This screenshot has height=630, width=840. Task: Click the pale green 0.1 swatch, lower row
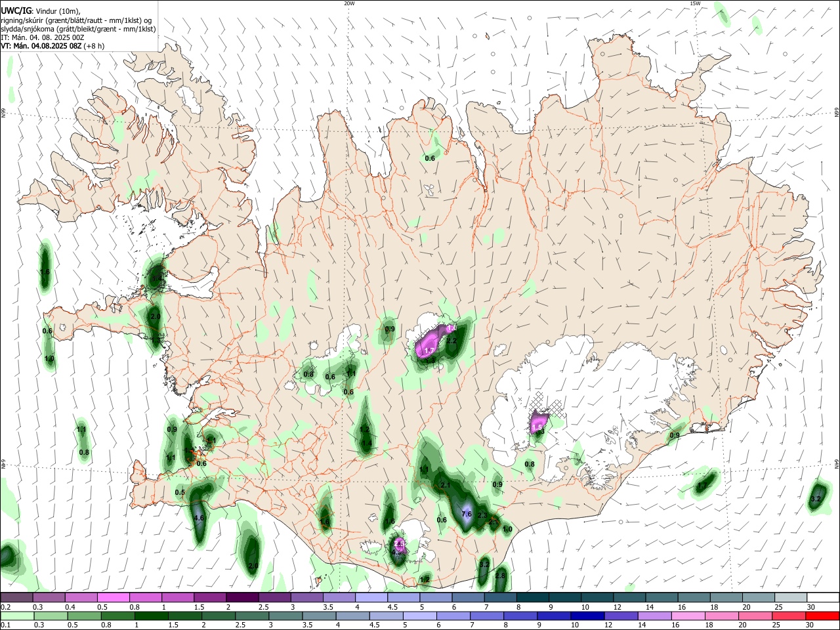pyautogui.click(x=16, y=616)
